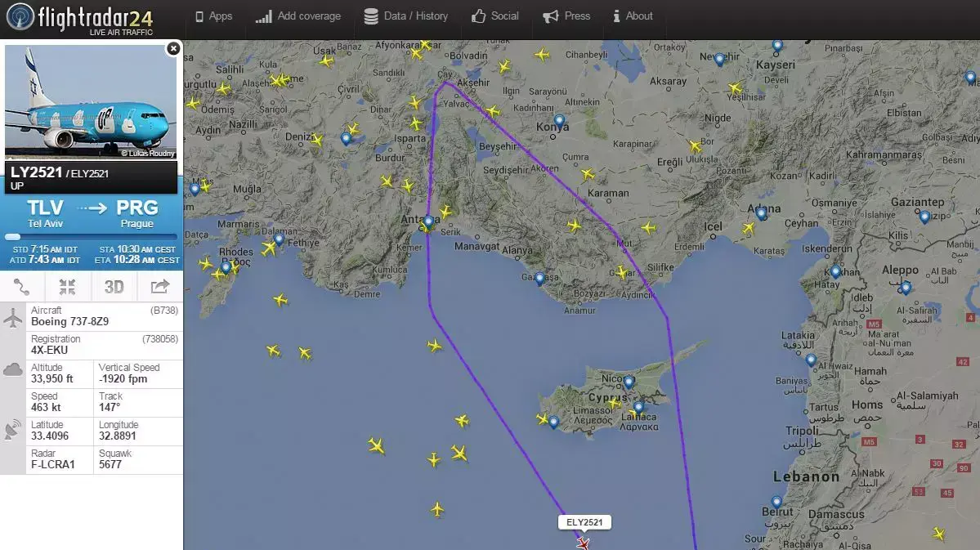
Task: Click the Limassol airport pin
Action: pos(553,422)
